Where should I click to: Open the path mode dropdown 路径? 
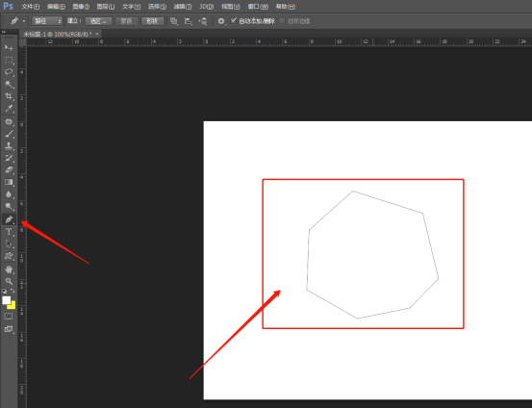(47, 21)
